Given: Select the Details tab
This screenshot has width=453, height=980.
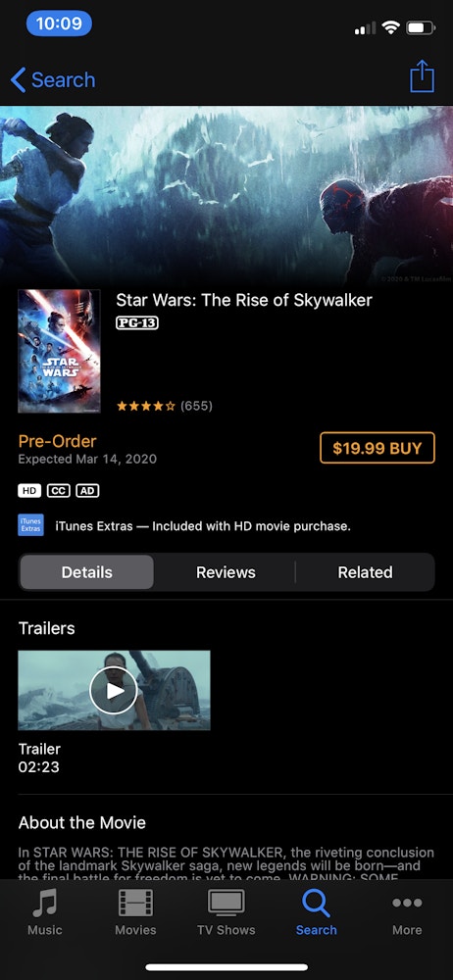Looking at the screenshot, I should click(x=87, y=572).
